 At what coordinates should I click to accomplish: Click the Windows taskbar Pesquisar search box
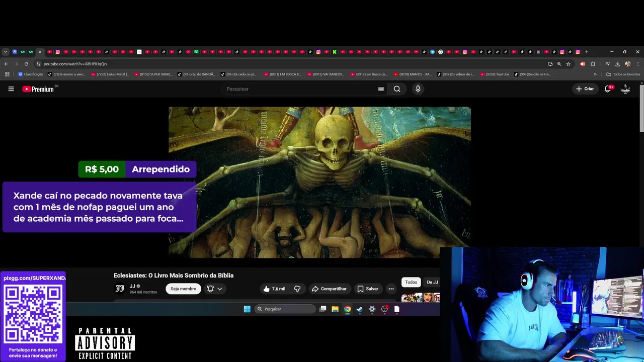285,309
